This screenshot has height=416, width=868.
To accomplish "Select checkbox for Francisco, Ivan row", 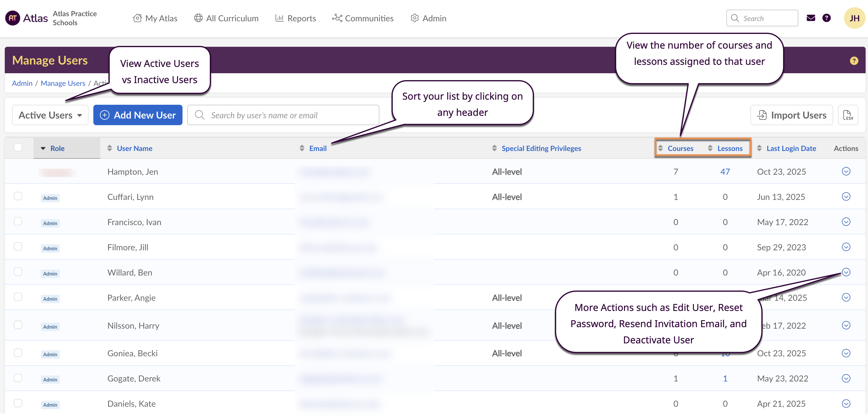I will (x=18, y=221).
